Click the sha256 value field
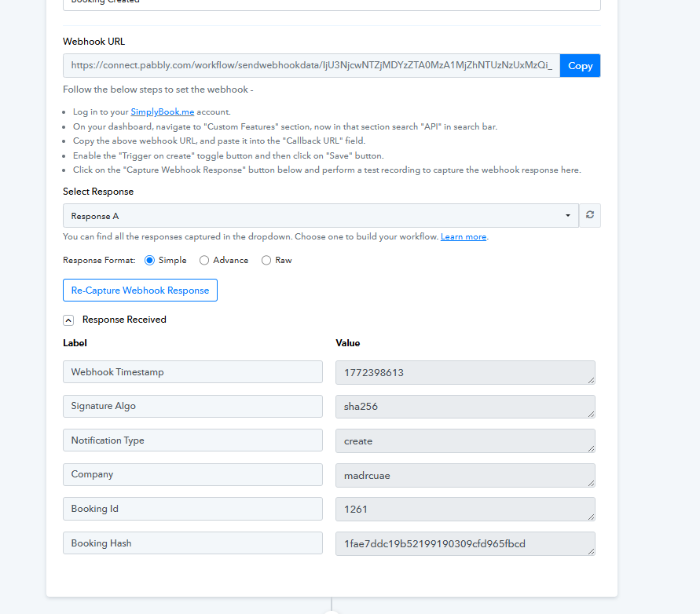This screenshot has height=614, width=700. (x=464, y=407)
